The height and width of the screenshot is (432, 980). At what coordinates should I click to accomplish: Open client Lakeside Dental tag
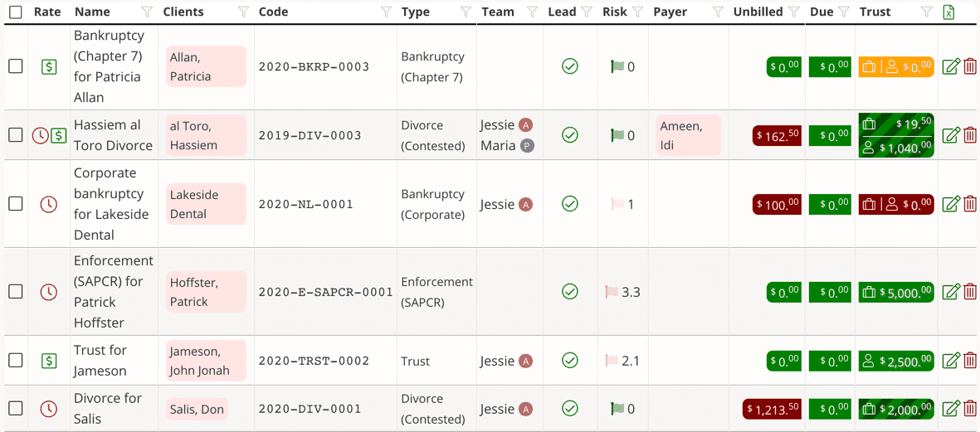(205, 204)
